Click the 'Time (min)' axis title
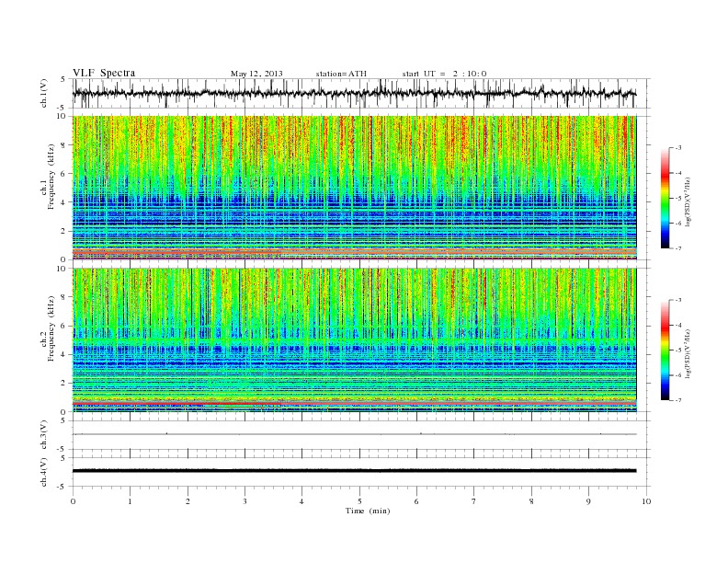The image size is (728, 563). [x=368, y=511]
